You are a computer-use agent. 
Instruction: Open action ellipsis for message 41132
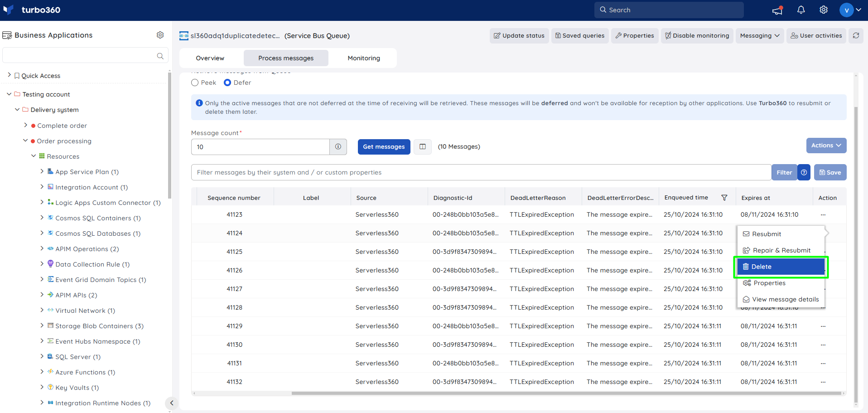pos(823,382)
